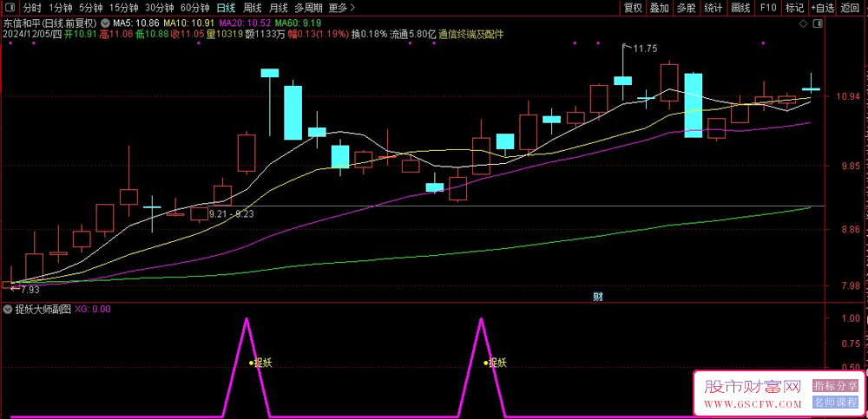Click the panel layout icon beside diamond
Image resolution: width=868 pixels, height=419 pixels.
point(818,23)
